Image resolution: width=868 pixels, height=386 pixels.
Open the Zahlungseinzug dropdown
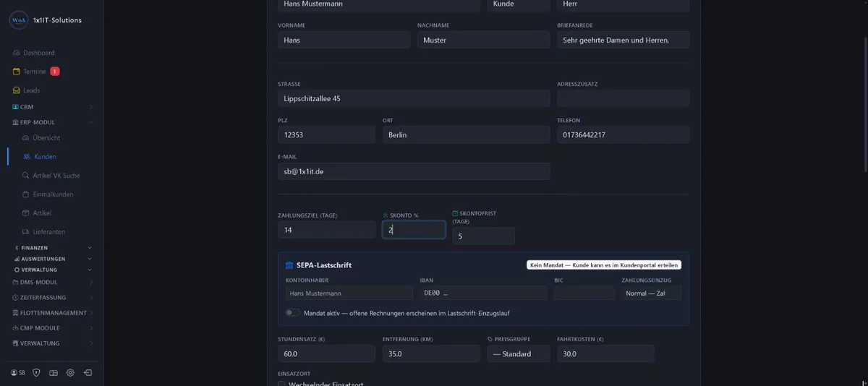(651, 293)
